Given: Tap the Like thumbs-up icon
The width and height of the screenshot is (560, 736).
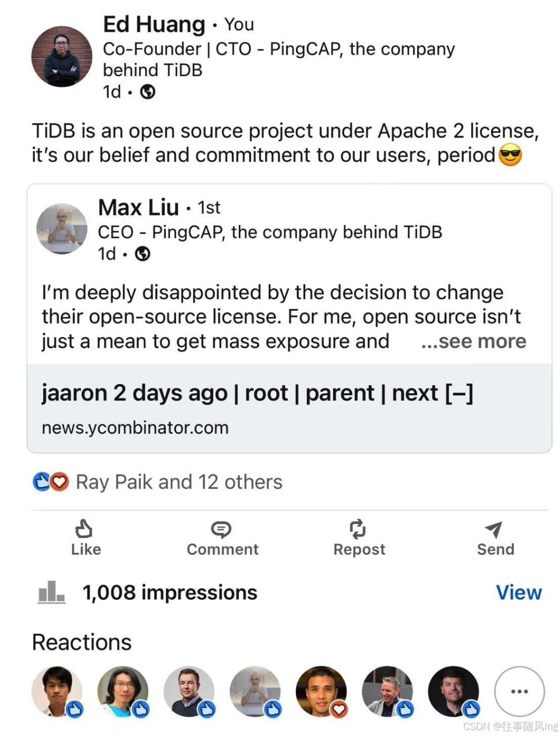Looking at the screenshot, I should [84, 529].
